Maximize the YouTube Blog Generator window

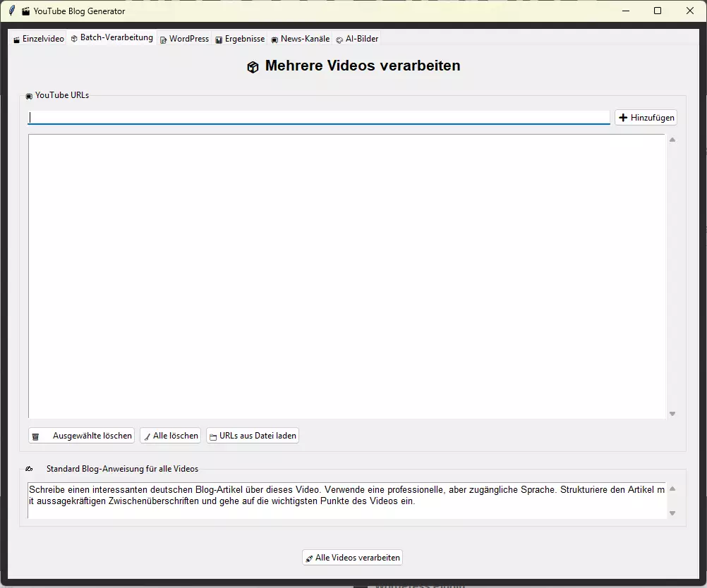tap(658, 11)
